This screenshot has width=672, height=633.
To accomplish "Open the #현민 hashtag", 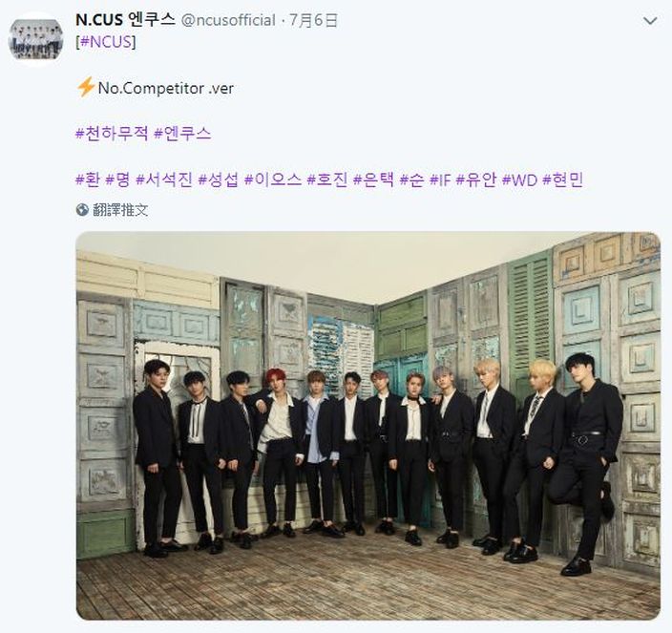I will pos(563,179).
